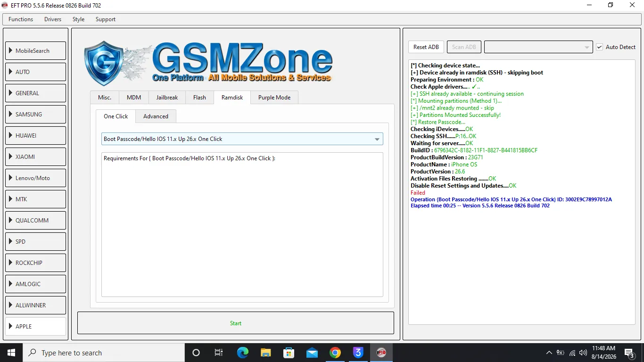
Task: Launch Google Chrome from the taskbar
Action: [335, 353]
